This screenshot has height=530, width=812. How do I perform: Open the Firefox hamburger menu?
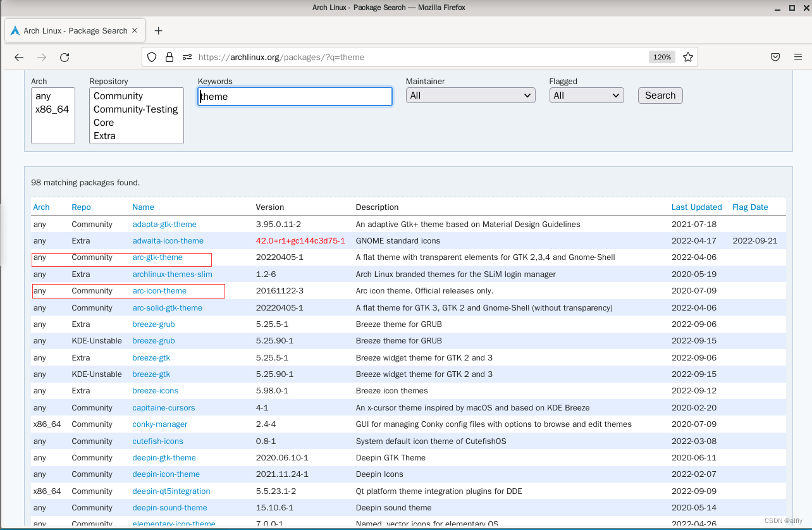tap(798, 57)
